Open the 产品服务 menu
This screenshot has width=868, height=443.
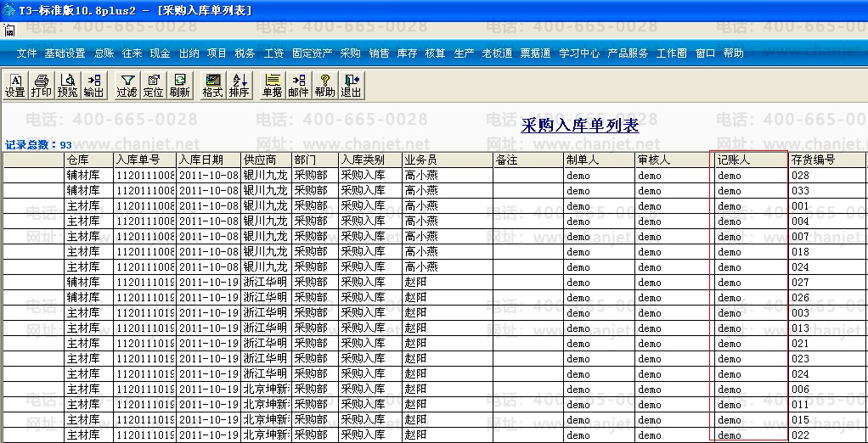tap(628, 53)
